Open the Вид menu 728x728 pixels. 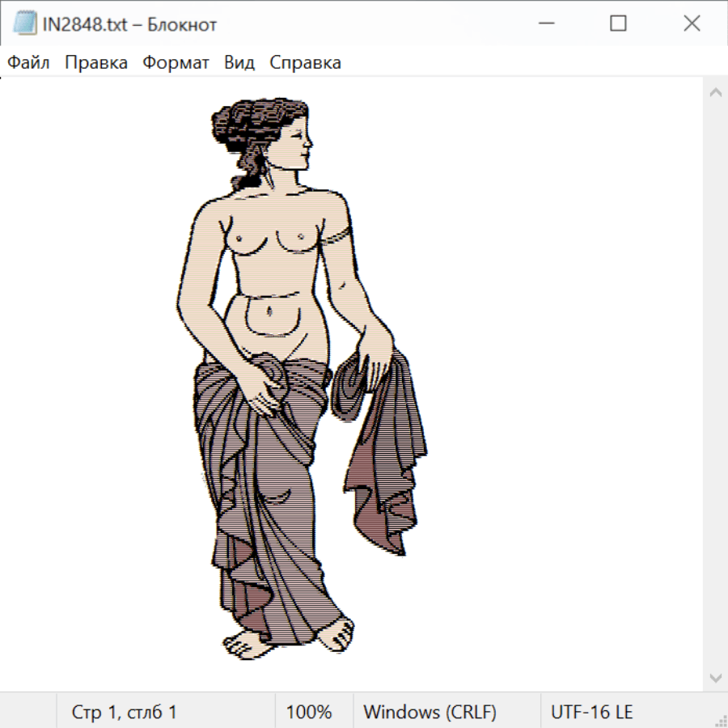239,63
